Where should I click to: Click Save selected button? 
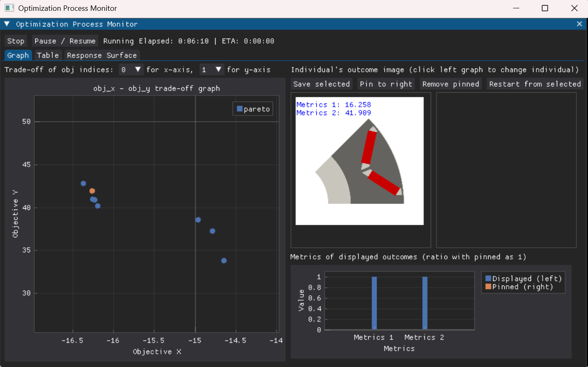322,84
